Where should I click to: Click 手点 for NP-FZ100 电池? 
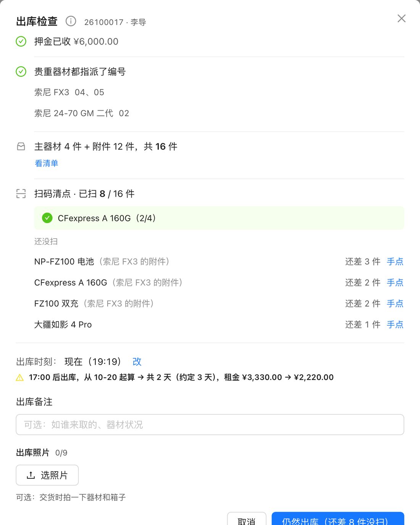[395, 262]
